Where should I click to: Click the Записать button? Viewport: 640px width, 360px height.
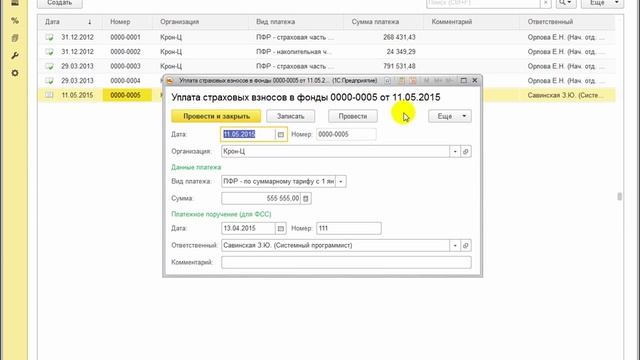click(291, 116)
